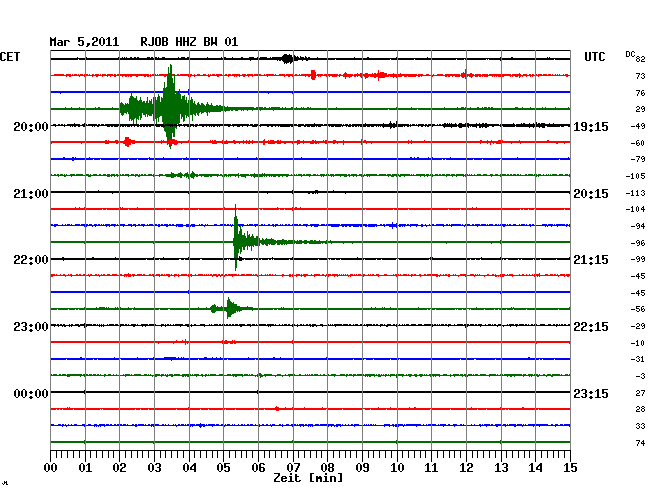The height and width of the screenshot is (494, 650).
Task: Select DC offset value "-60"
Action: pyautogui.click(x=638, y=143)
